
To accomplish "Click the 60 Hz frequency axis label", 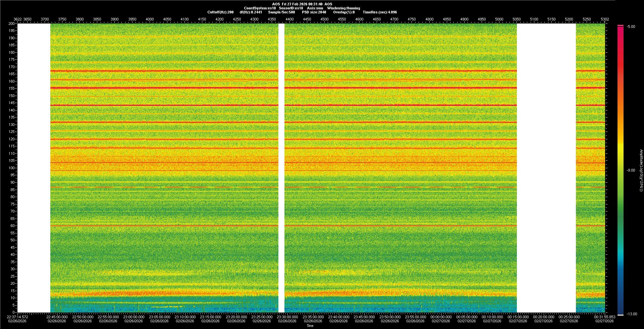I will tap(12, 226).
